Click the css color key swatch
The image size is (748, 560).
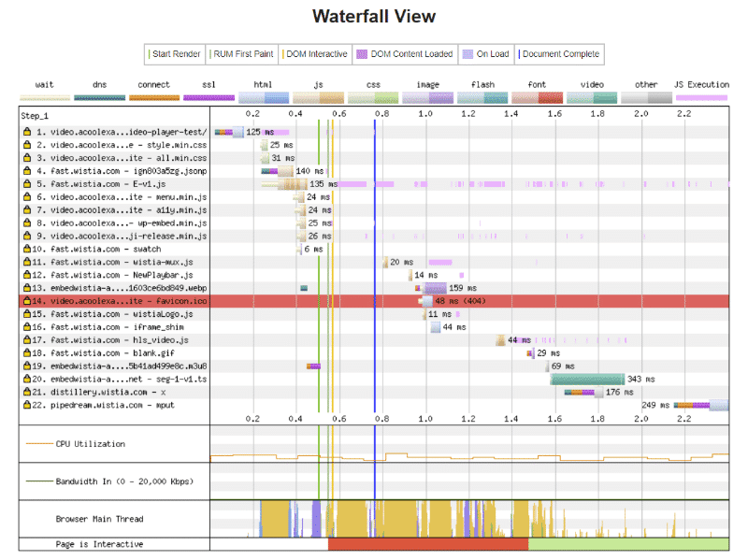(x=373, y=98)
